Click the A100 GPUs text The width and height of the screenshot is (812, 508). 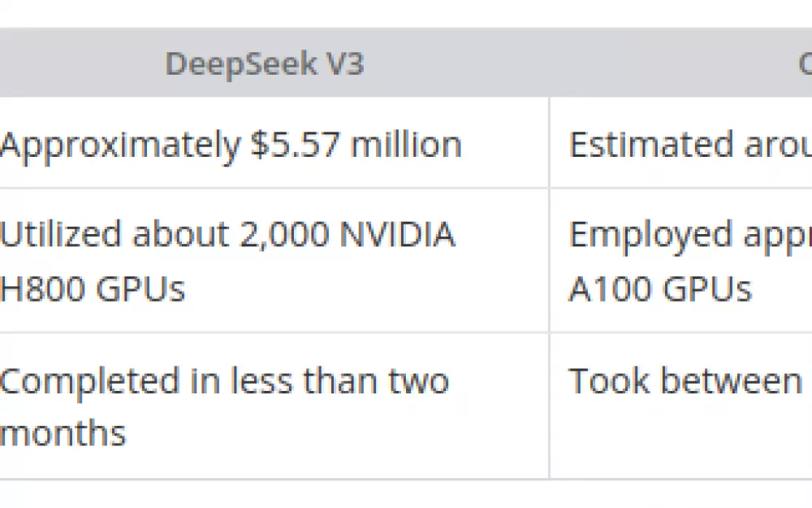pyautogui.click(x=659, y=289)
